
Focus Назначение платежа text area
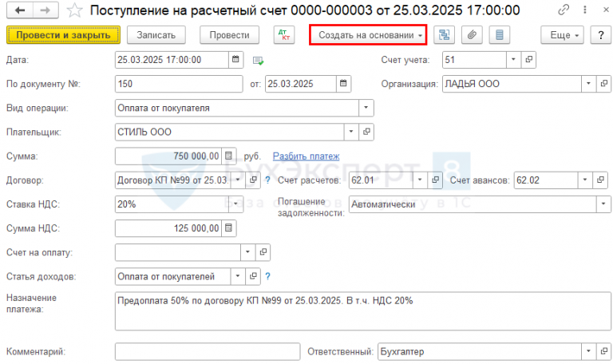coord(363,311)
